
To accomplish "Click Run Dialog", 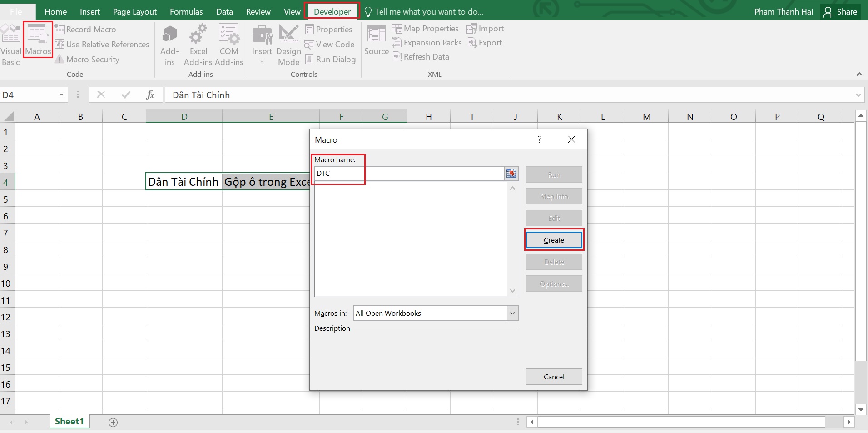I will pos(330,60).
